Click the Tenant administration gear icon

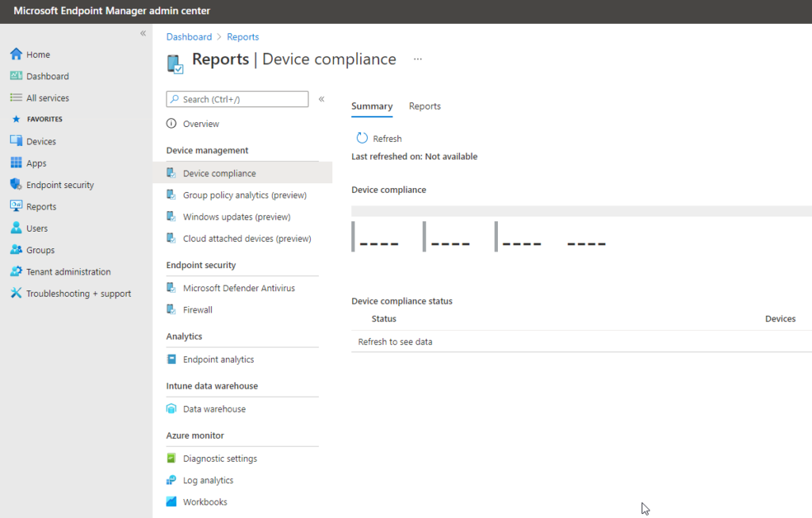point(16,271)
